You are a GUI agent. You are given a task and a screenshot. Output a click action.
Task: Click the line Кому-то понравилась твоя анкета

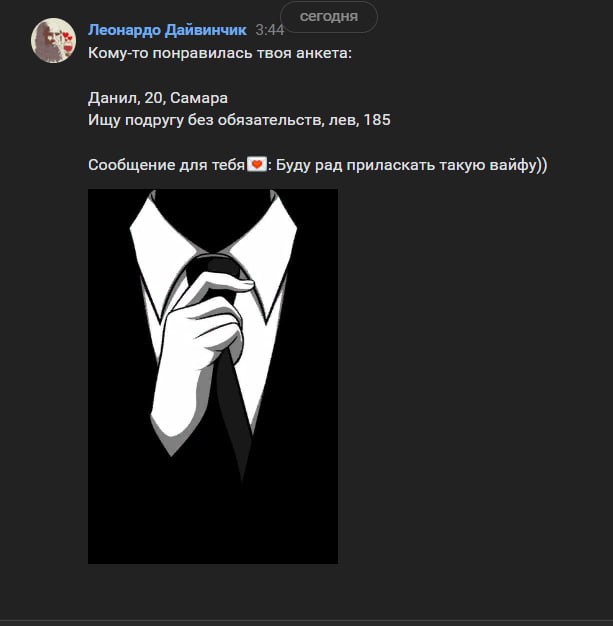[220, 53]
